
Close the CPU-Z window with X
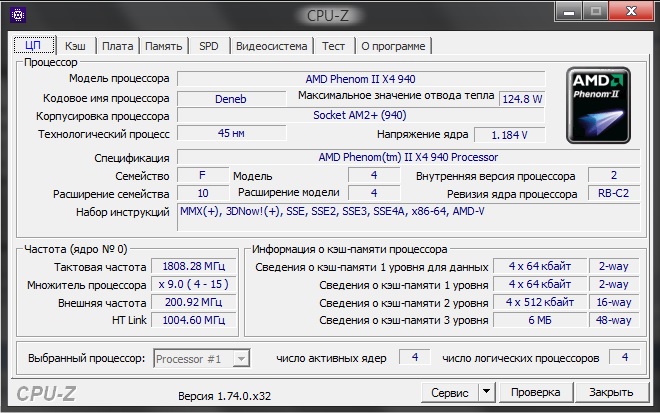point(631,11)
